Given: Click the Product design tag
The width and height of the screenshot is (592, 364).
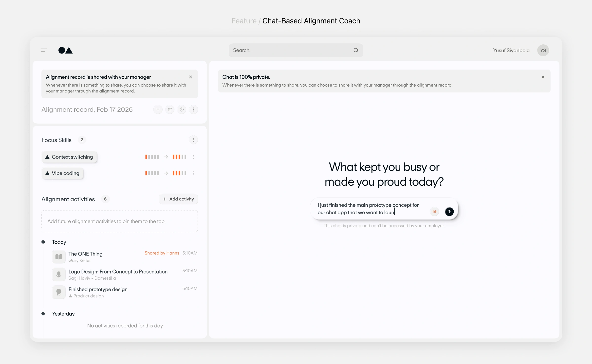Looking at the screenshot, I should coord(86,296).
